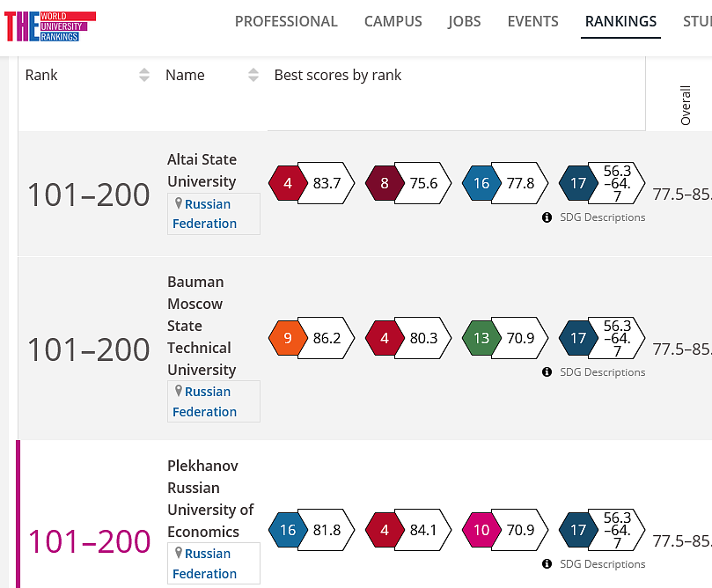Go to the Jobs section
Viewport: 712px width, 588px height.
coord(465,22)
